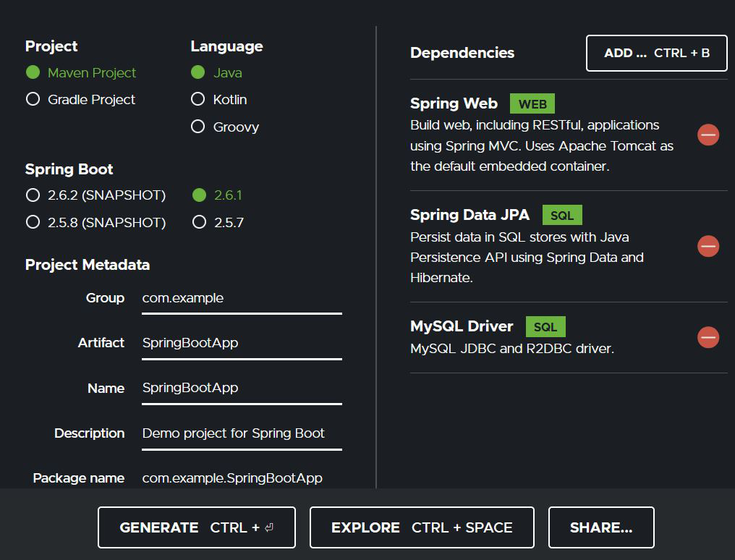Click the Dependencies heading

(462, 53)
